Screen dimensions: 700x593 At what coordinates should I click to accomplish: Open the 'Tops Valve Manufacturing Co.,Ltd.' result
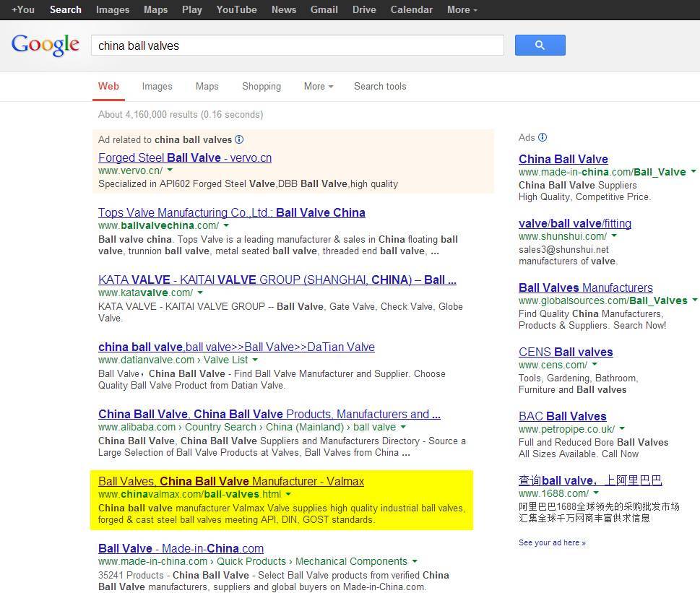pyautogui.click(x=232, y=212)
